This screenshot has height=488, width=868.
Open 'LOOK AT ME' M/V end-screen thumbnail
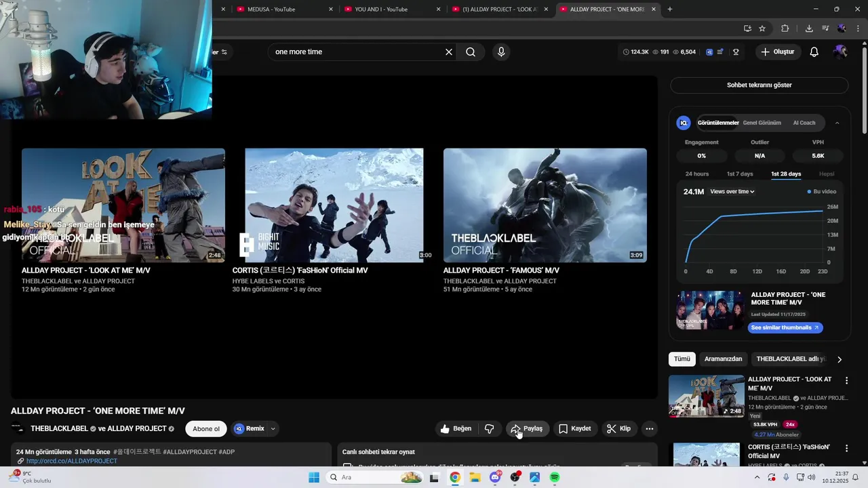[x=123, y=205]
